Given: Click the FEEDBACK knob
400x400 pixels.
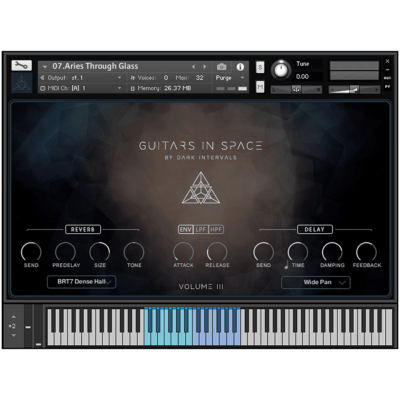Looking at the screenshot, I should [366, 252].
